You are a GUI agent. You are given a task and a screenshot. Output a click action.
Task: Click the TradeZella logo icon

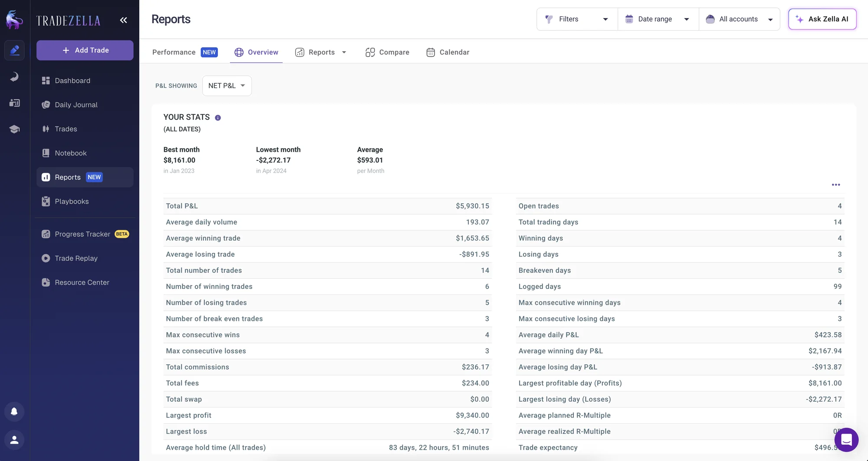pyautogui.click(x=14, y=20)
